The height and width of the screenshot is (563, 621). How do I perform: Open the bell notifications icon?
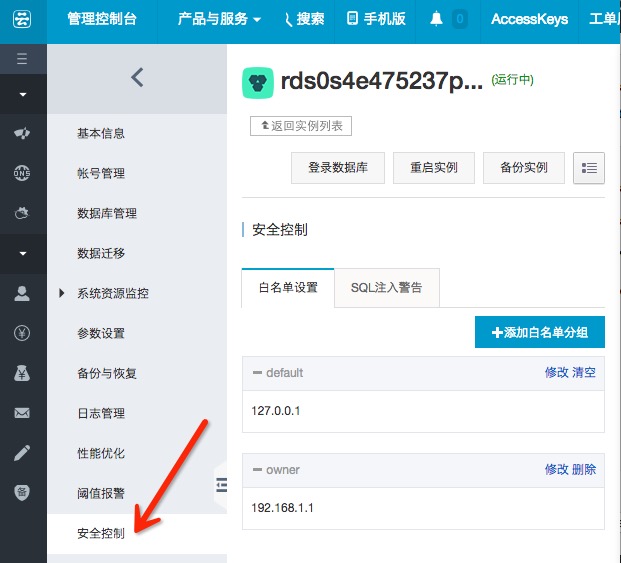click(436, 19)
